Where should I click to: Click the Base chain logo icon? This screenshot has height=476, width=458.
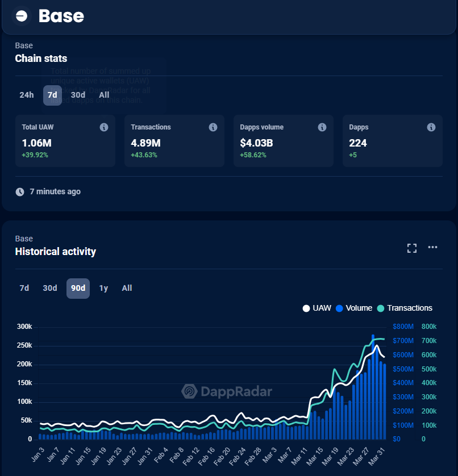(22, 16)
